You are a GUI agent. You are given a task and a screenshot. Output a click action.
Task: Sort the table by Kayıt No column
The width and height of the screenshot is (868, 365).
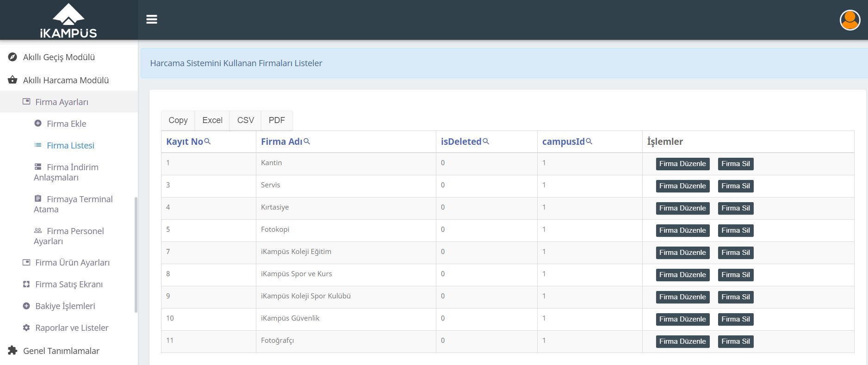[x=185, y=142]
